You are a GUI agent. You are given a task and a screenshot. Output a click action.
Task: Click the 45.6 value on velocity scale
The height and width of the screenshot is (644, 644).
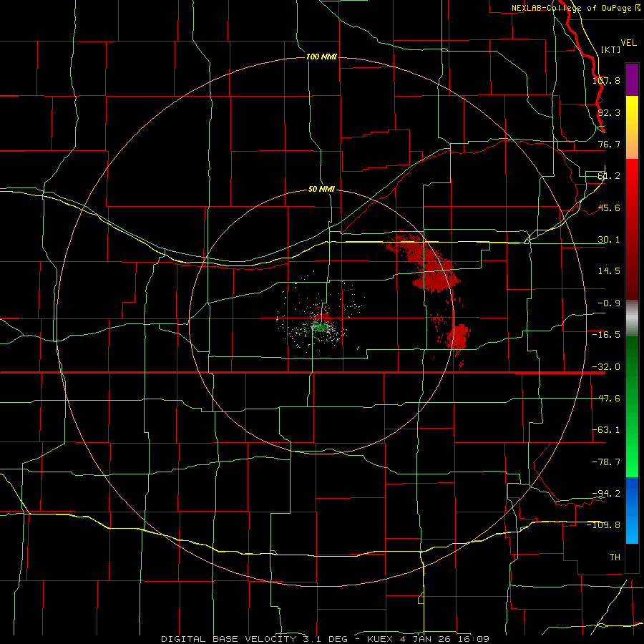click(x=609, y=208)
